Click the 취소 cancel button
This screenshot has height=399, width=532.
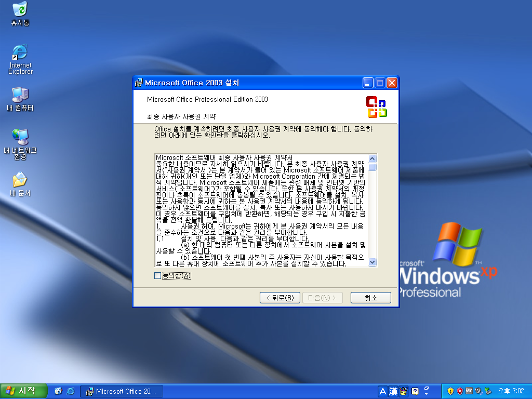pos(370,298)
